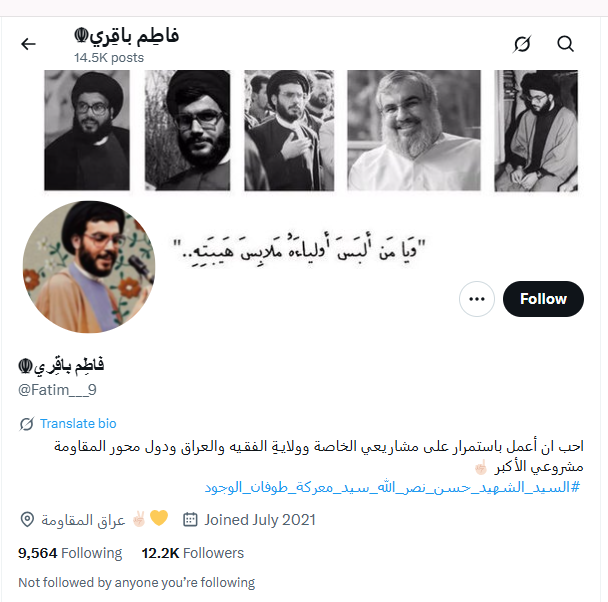Open the Arabic hashtag link in bio
Viewport: 608px width, 602px height.
[392, 487]
